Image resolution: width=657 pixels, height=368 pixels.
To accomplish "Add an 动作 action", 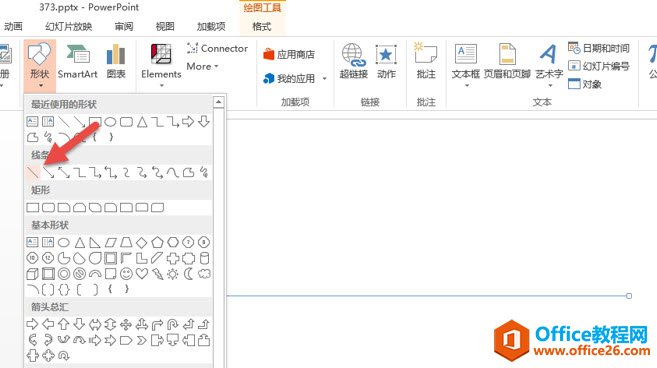I will [x=386, y=61].
